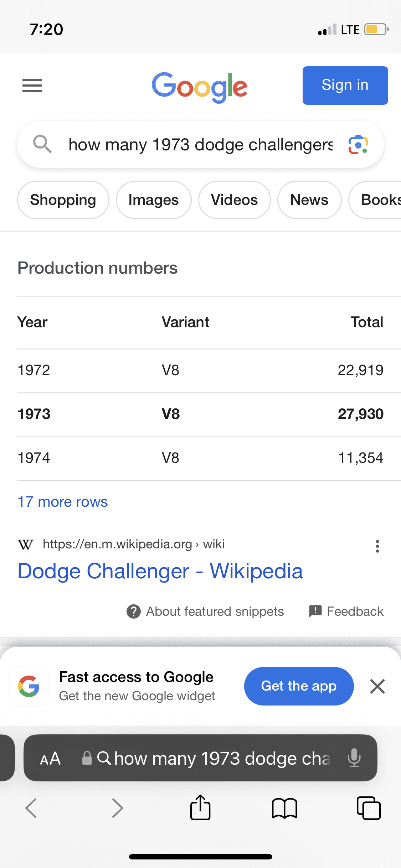Viewport: 401px width, 868px height.
Task: Go back with Safari back arrow
Action: coord(31,807)
